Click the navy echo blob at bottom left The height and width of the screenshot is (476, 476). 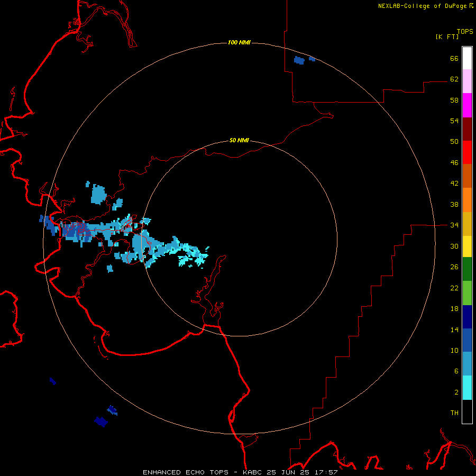point(101,422)
